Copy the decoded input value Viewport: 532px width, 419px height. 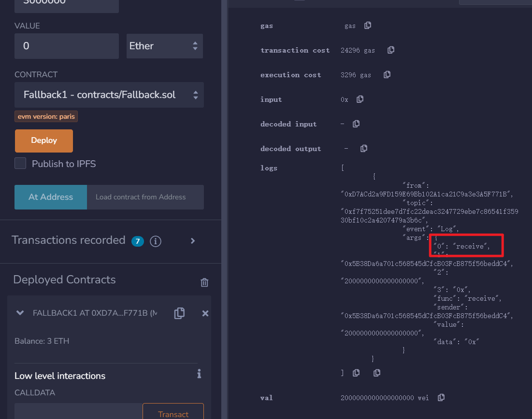(356, 124)
